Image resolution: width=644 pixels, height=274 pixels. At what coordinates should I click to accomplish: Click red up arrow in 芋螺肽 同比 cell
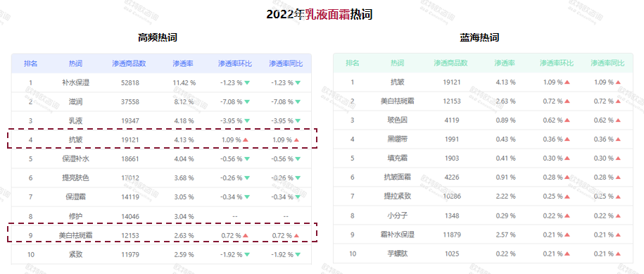click(x=618, y=254)
